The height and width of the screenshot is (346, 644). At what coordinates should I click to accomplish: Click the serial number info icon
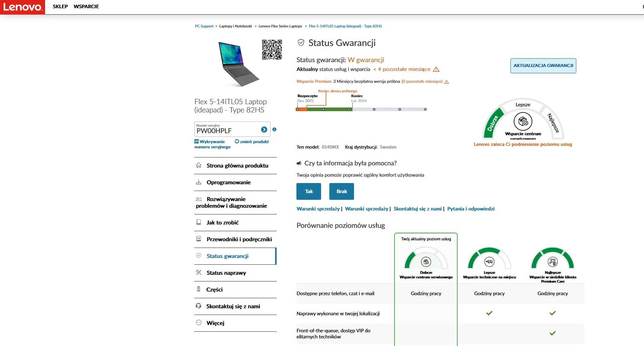[274, 129]
